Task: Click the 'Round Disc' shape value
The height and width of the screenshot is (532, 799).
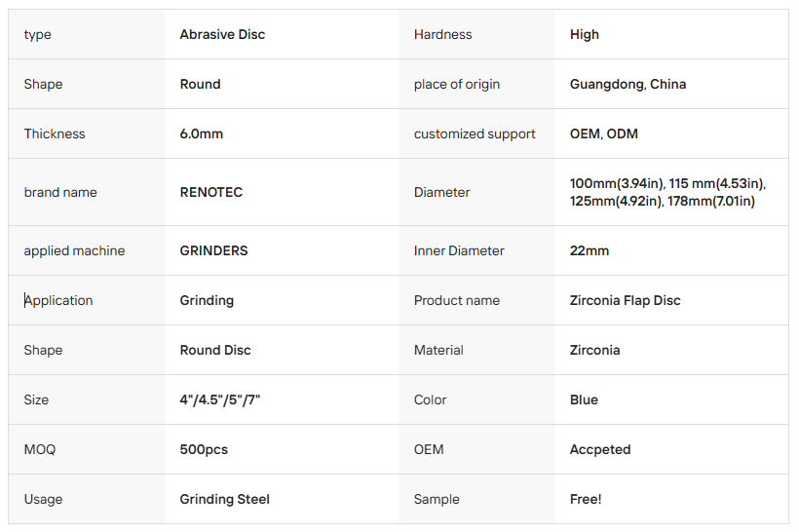Action: 215,350
